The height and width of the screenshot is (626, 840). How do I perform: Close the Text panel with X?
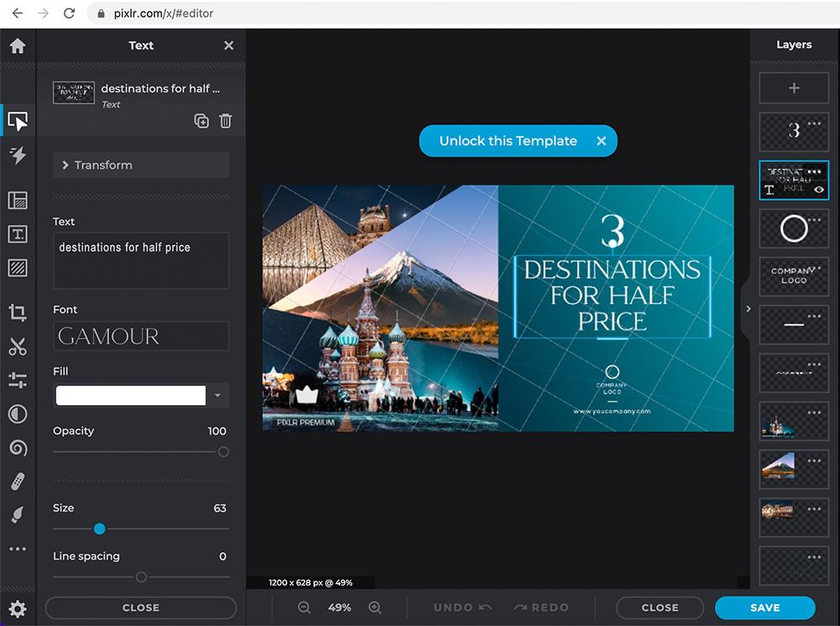(228, 45)
